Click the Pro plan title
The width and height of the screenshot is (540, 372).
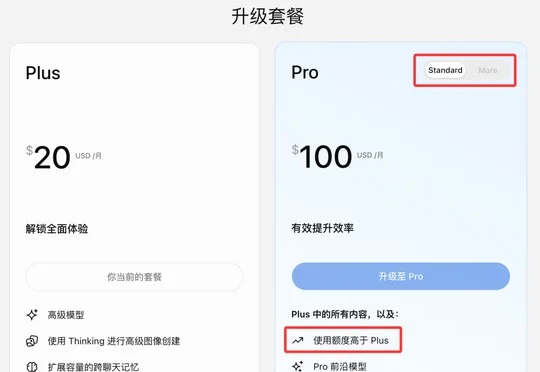[305, 73]
